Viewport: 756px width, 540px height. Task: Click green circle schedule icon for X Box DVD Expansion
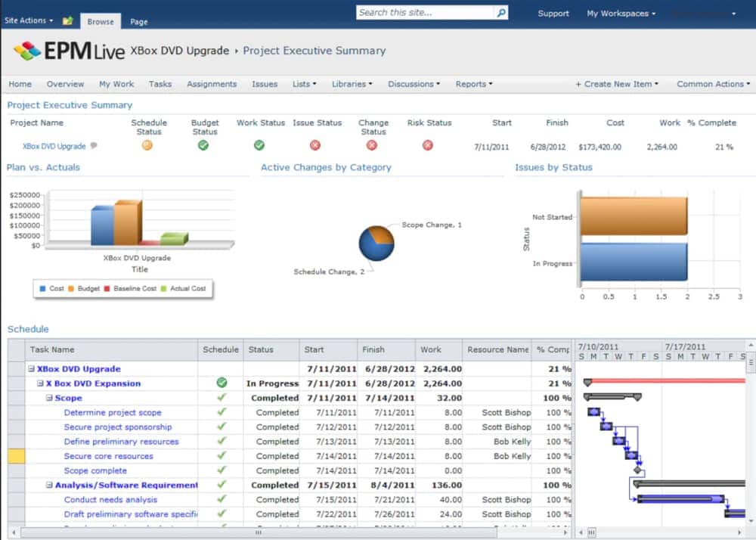pos(222,383)
